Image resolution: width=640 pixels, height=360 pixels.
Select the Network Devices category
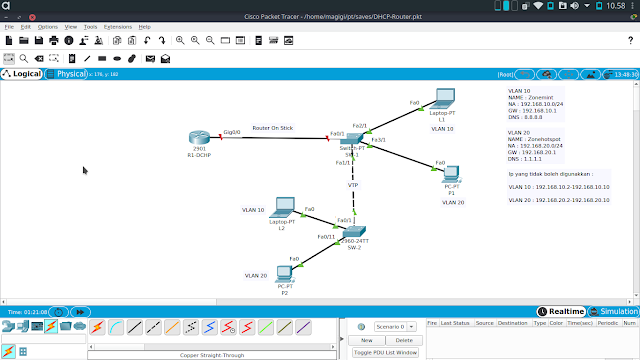coord(8,326)
